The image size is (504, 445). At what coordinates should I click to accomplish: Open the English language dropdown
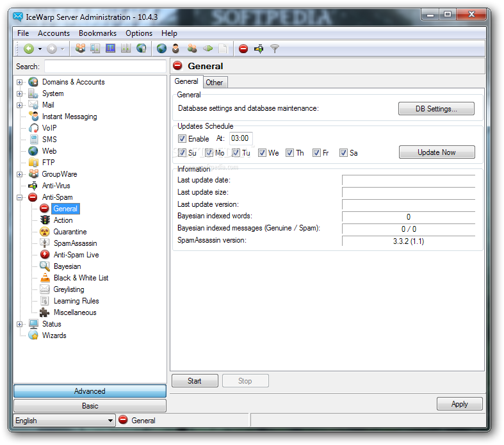coord(64,420)
